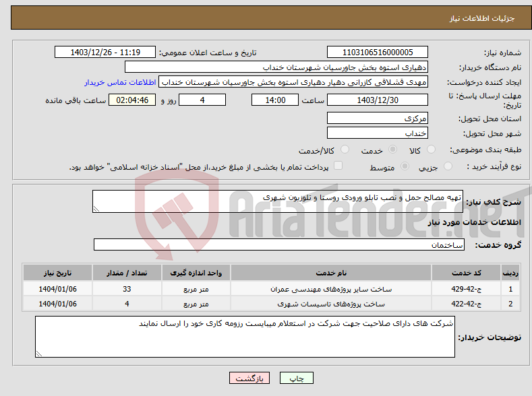Click the نام خدمت column header

tap(331, 273)
